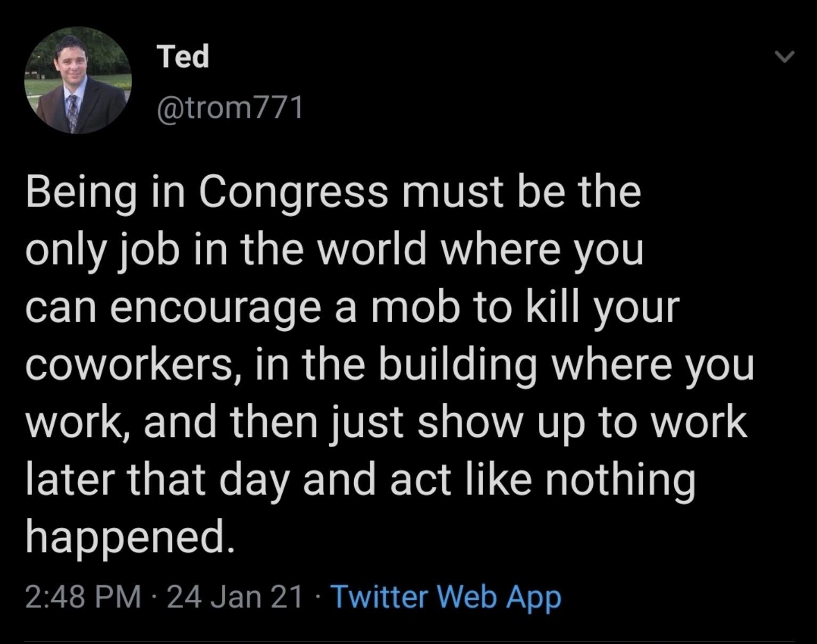817x644 pixels.
Task: Click Ted's profile picture
Action: [x=78, y=80]
